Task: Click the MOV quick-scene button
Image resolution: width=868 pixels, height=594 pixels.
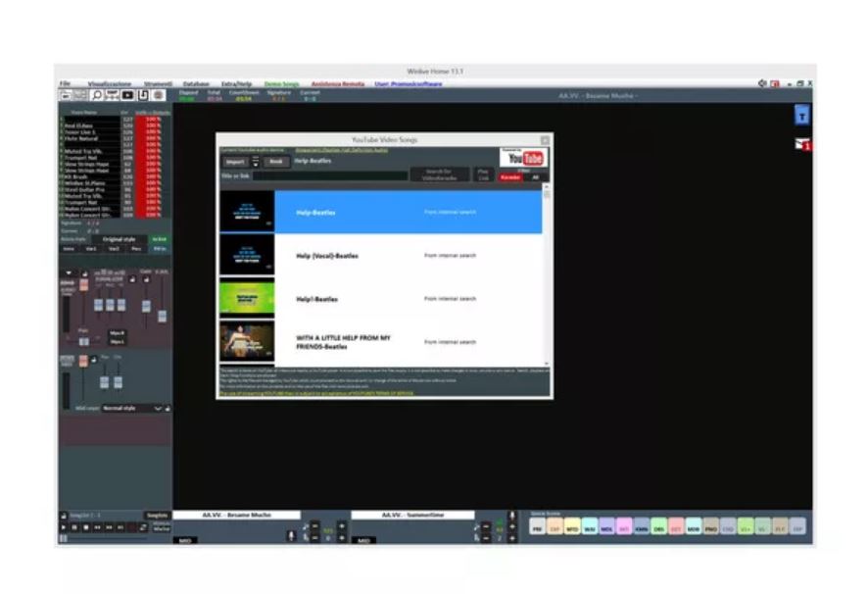Action: [x=693, y=526]
